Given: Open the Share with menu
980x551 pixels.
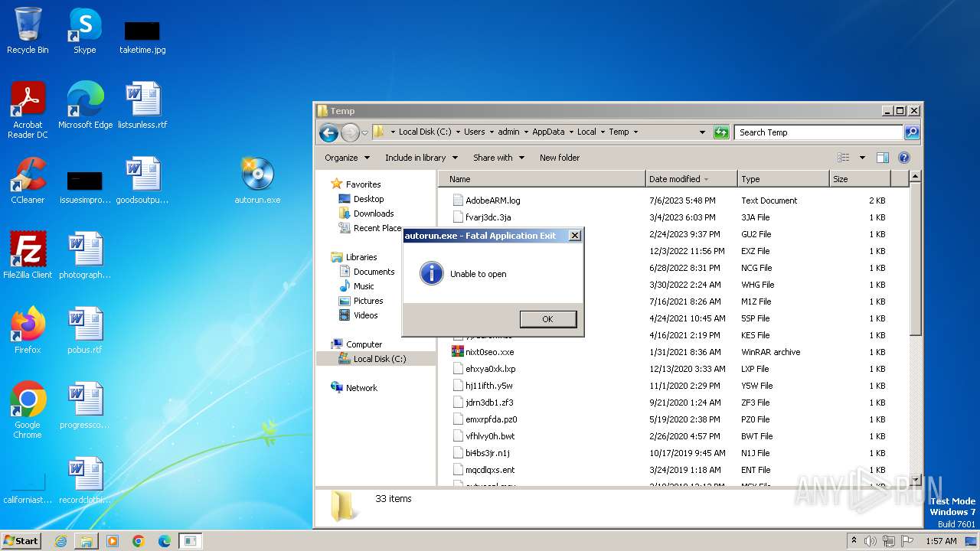Looking at the screenshot, I should point(498,158).
